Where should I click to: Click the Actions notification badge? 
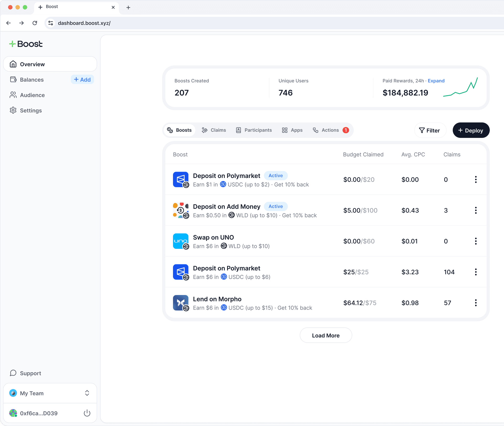coord(346,130)
